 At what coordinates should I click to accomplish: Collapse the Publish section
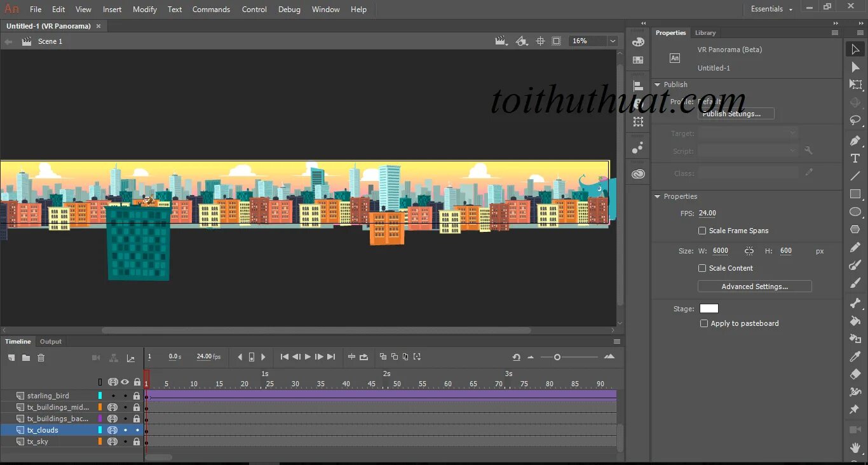click(x=658, y=84)
